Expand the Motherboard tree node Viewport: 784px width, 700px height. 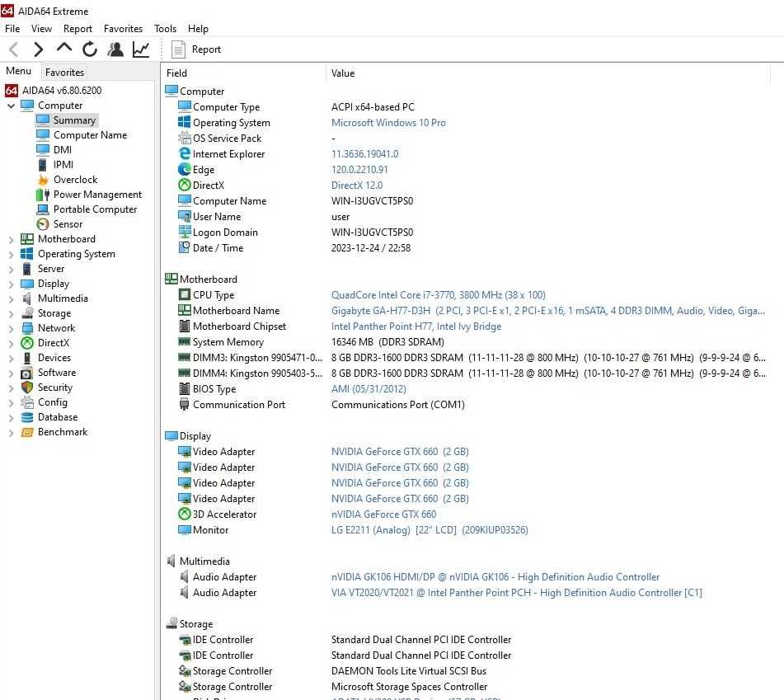(11, 240)
